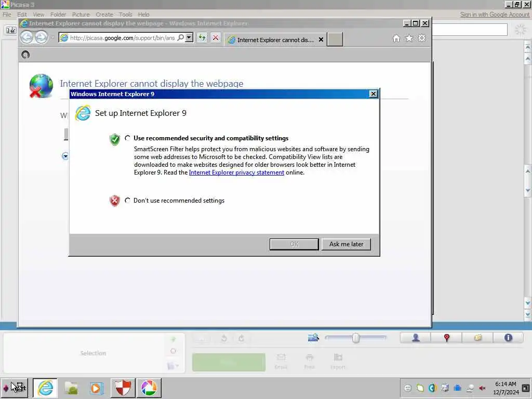Click the IE Back navigation button
This screenshot has height=399, width=532.
(27, 37)
